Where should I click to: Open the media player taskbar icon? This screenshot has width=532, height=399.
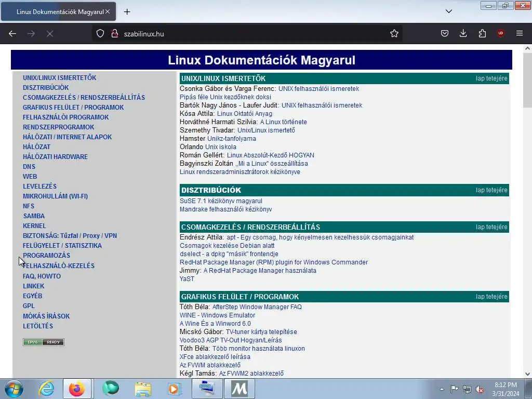coord(175,389)
